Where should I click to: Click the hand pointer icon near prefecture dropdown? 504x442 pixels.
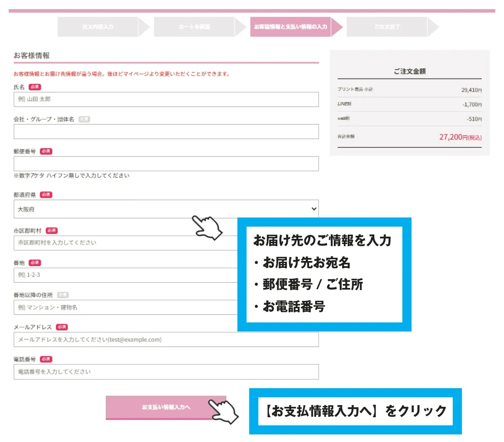pyautogui.click(x=207, y=227)
